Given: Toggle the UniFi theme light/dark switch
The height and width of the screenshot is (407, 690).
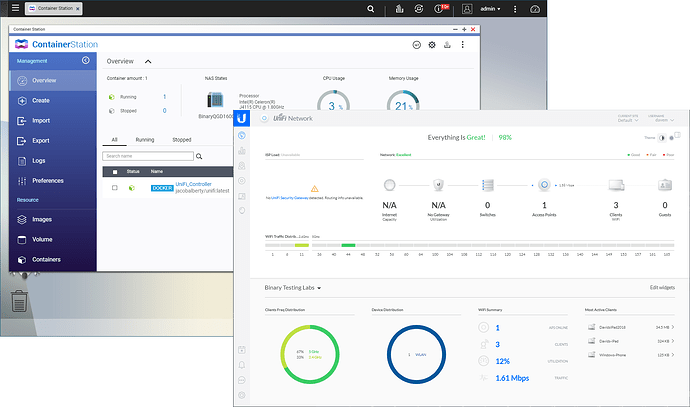Looking at the screenshot, I should pyautogui.click(x=661, y=138).
